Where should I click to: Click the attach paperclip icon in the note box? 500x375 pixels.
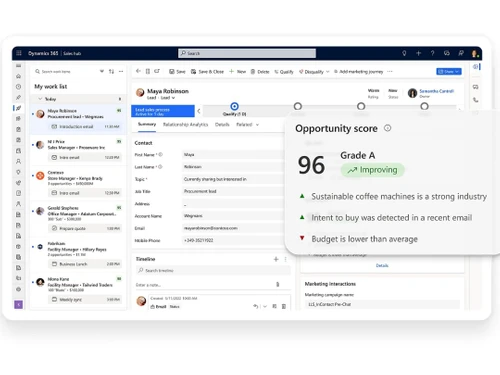(278, 285)
